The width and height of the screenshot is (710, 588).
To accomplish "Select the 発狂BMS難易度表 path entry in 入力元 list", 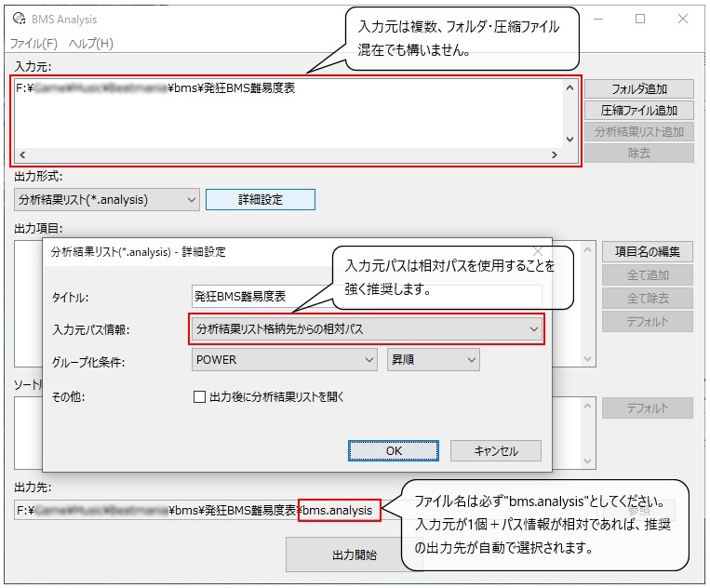I will point(155,87).
